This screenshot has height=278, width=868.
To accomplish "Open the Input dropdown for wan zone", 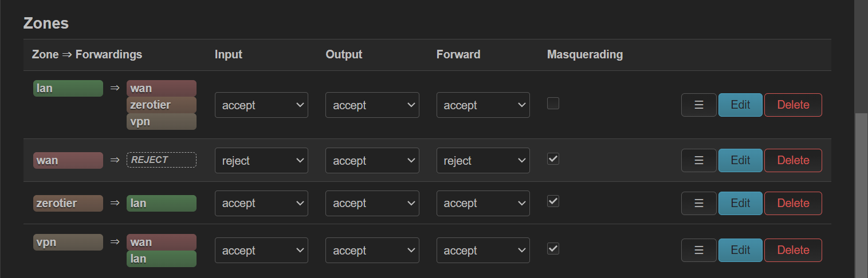I will pyautogui.click(x=261, y=161).
